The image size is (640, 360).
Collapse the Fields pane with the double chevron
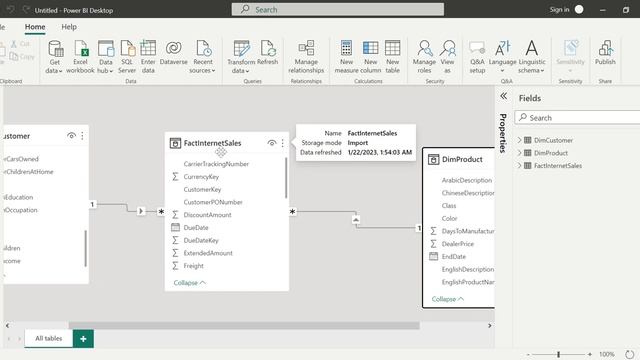tap(504, 96)
